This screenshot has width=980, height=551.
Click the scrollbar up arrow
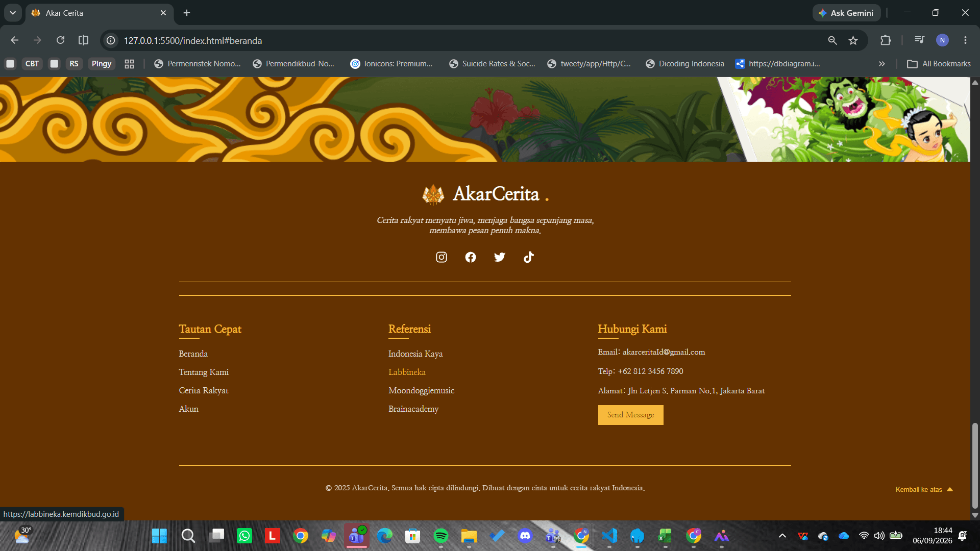[x=975, y=82]
